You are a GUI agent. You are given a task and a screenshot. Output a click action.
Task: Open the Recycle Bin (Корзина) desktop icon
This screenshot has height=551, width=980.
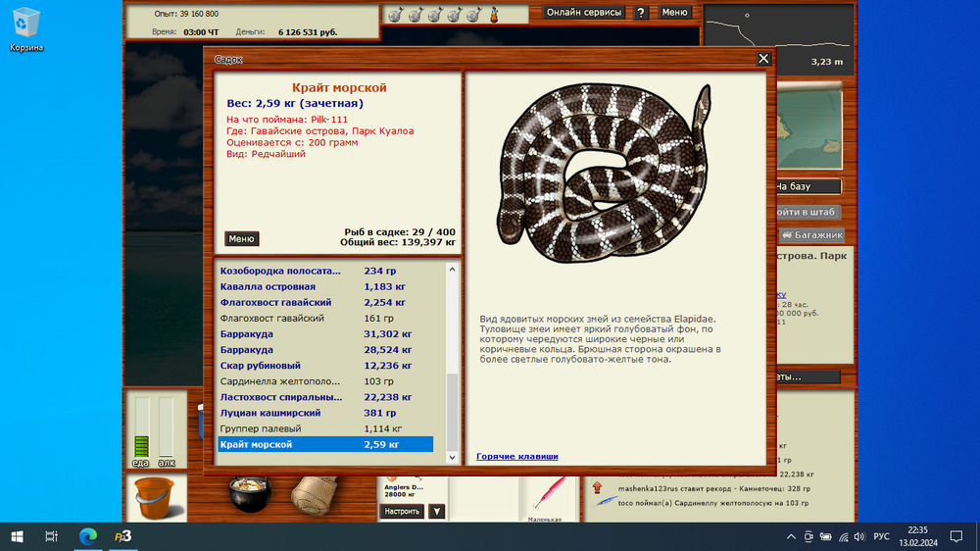(26, 28)
